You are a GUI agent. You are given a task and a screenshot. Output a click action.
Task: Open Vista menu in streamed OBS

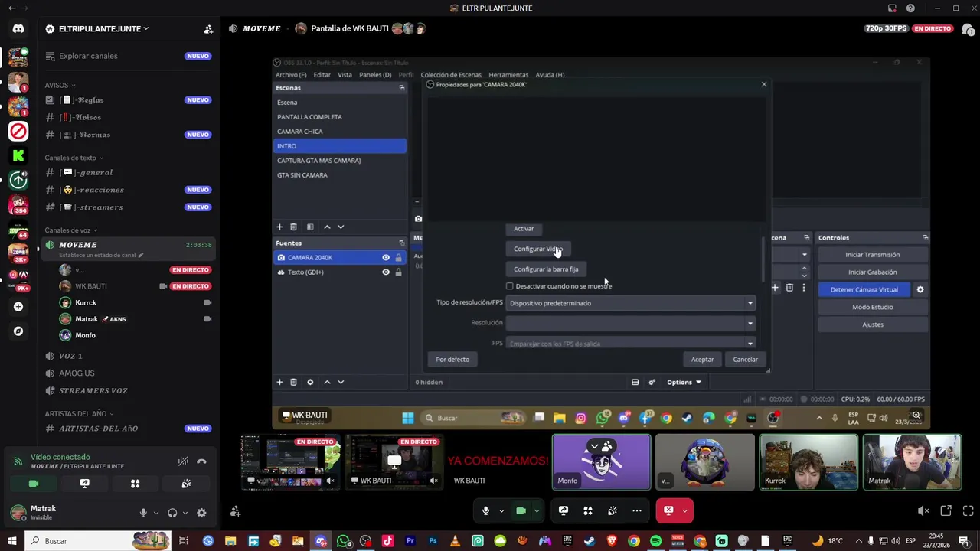345,75
